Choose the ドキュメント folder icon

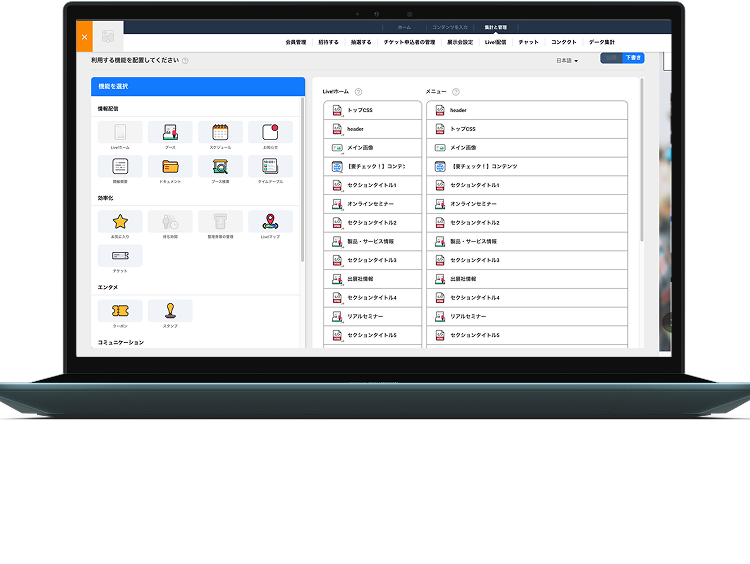[170, 167]
